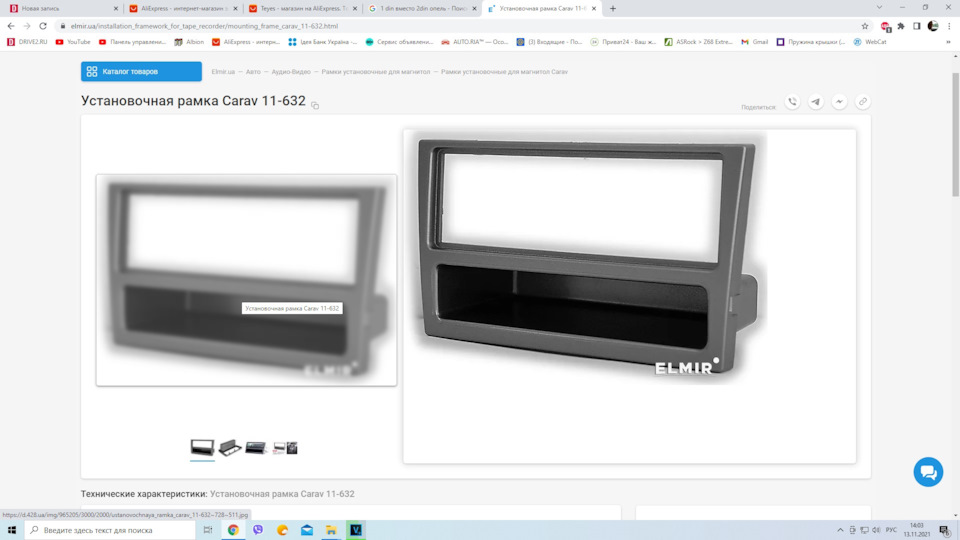Screen dimensions: 960x540
Task: Click the large blurred product preview image
Action: click(x=246, y=280)
